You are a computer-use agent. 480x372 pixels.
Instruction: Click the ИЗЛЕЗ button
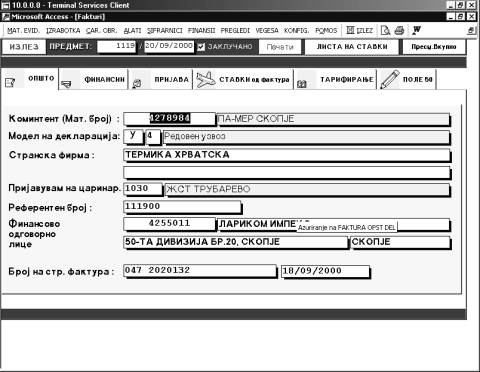coord(24,47)
